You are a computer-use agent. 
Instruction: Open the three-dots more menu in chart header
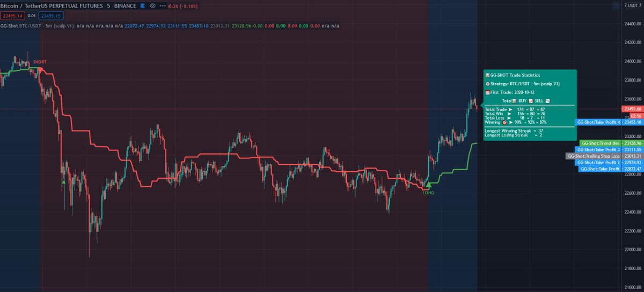[x=163, y=5]
